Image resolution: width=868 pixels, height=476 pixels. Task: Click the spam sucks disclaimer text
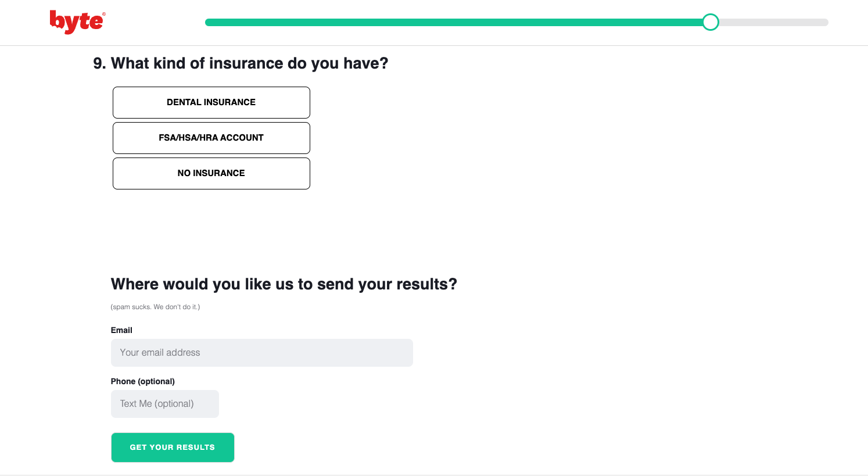(x=155, y=307)
